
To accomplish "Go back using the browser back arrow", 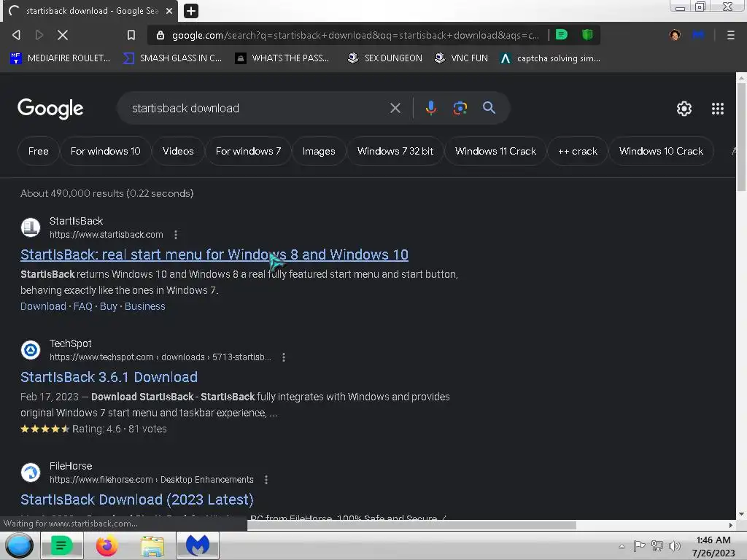I will point(16,35).
